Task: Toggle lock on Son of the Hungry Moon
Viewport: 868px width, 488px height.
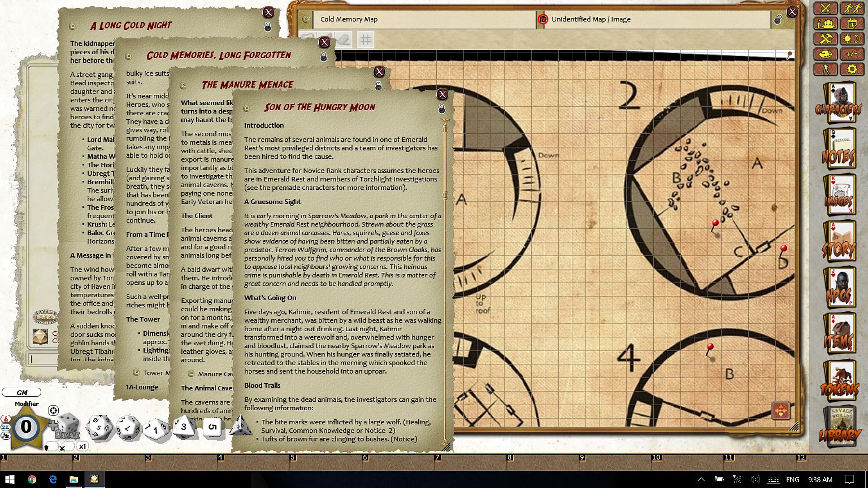Action: coord(442,109)
